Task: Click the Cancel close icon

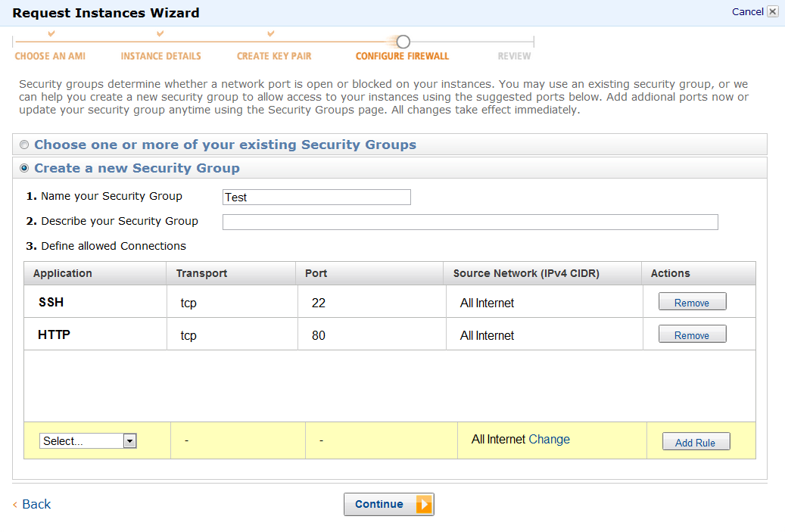Action: (x=772, y=12)
